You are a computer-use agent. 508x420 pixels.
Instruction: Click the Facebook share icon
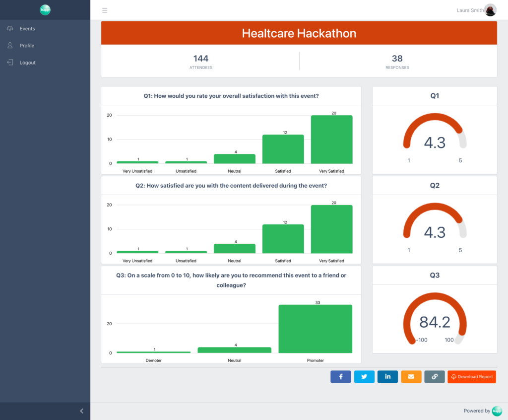point(341,377)
